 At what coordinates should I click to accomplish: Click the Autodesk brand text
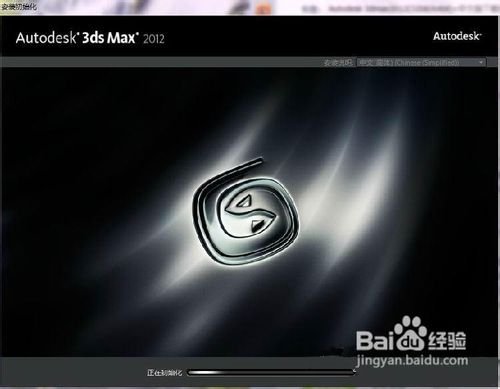coord(457,36)
